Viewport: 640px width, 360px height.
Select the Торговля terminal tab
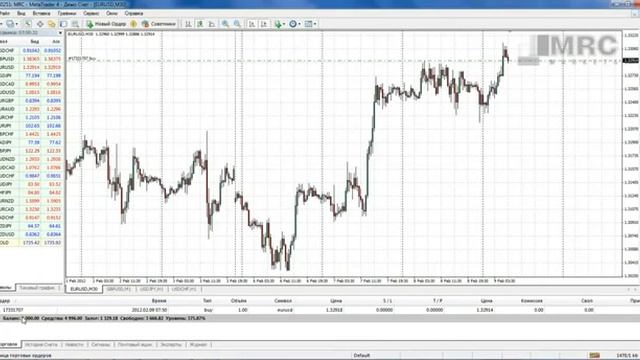[x=9, y=344]
